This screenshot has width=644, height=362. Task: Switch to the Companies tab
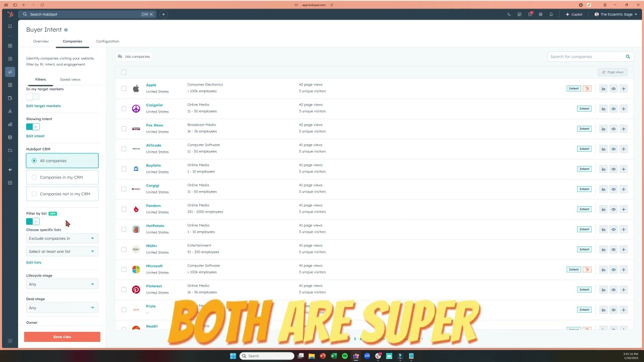72,41
